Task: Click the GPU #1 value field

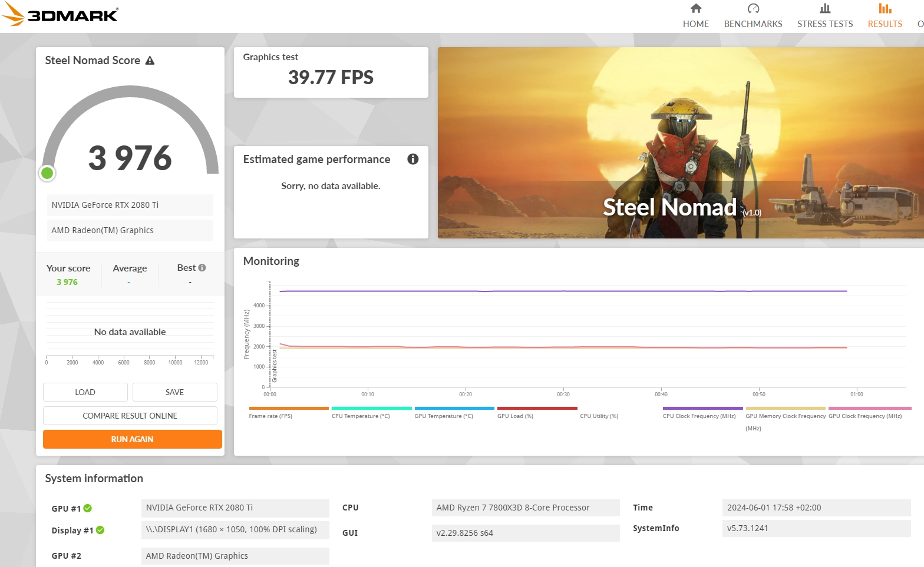Action: pos(235,508)
